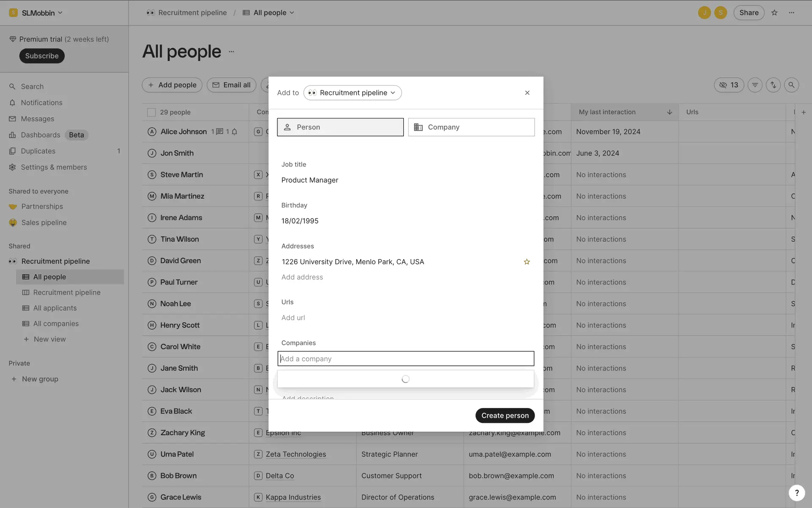Select the Person tab in dialog
The image size is (812, 508).
tap(340, 127)
